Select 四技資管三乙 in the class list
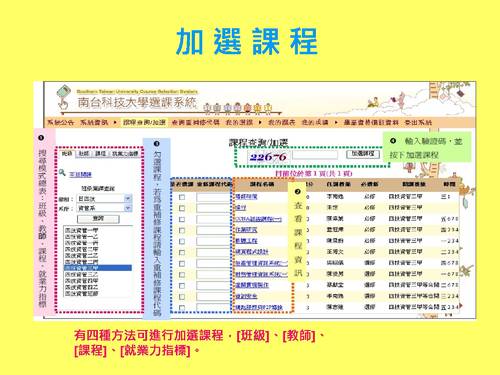This screenshot has height=375, width=500. [81, 274]
